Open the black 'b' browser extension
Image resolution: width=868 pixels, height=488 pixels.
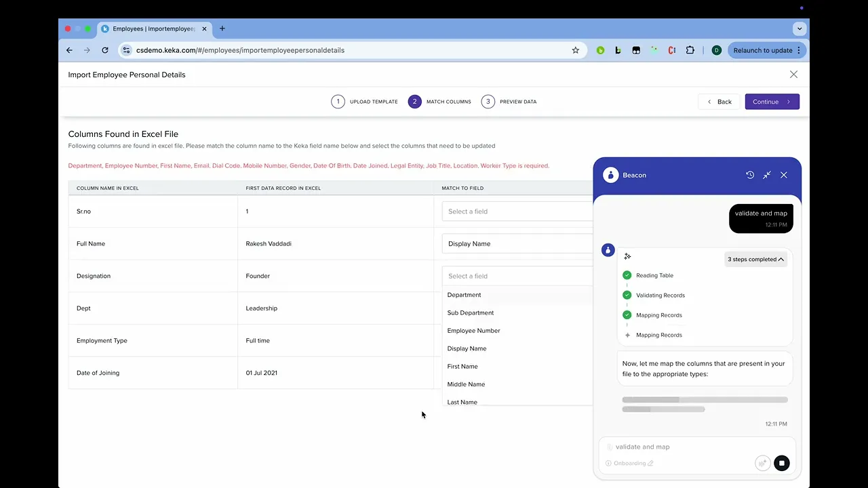coord(618,50)
